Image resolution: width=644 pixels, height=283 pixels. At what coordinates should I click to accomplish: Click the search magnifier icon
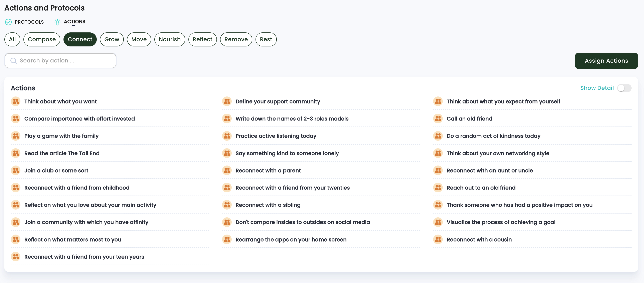pos(13,61)
